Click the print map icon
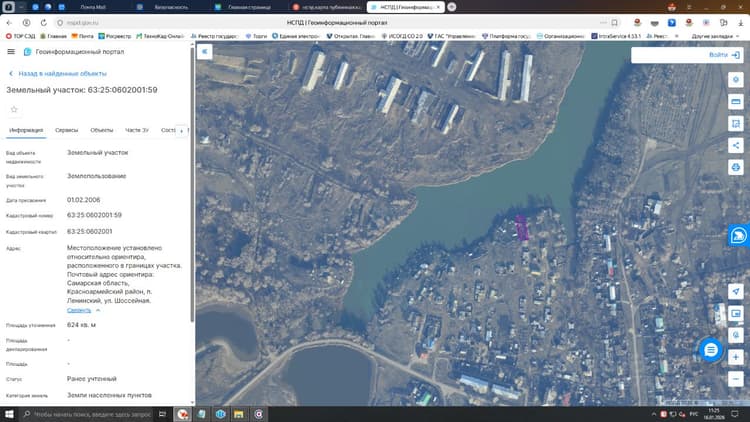 [x=736, y=167]
